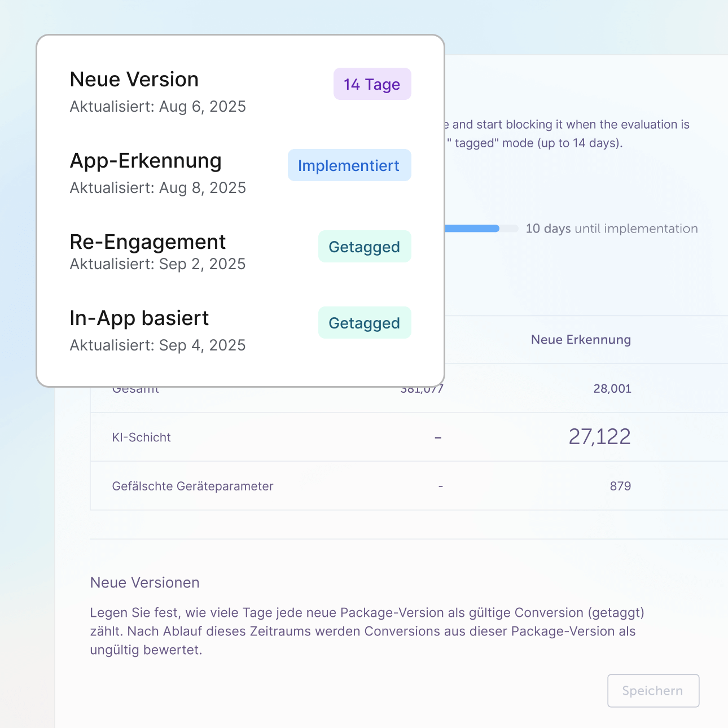Image resolution: width=728 pixels, height=728 pixels.
Task: Select the KI-Schicht row label
Action: [x=141, y=437]
